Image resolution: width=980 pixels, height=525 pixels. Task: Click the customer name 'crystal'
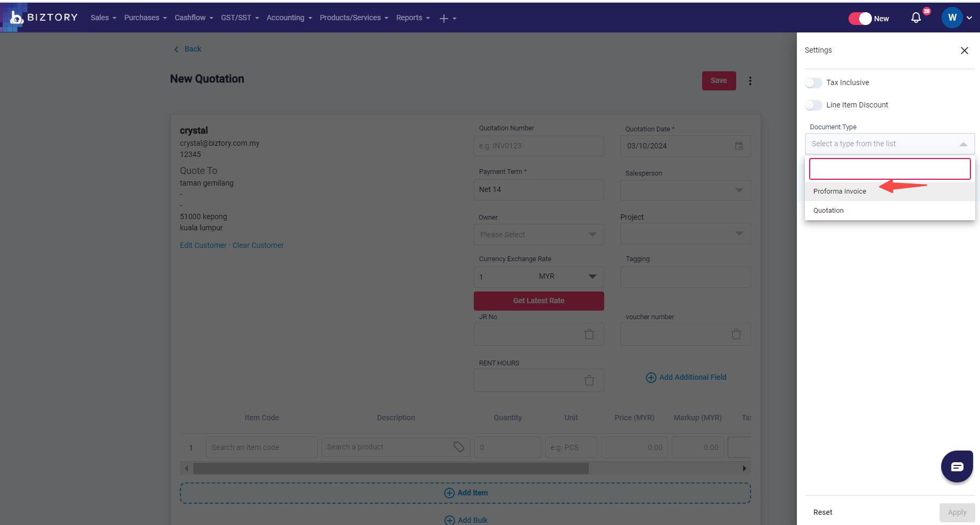(x=194, y=131)
